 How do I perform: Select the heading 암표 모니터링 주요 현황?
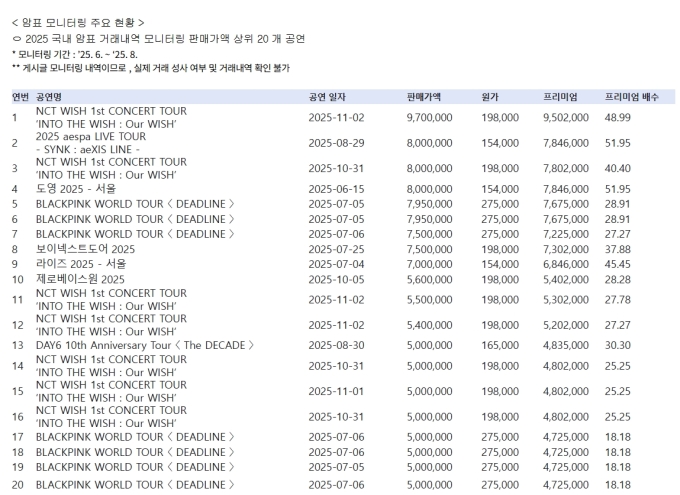pyautogui.click(x=78, y=23)
